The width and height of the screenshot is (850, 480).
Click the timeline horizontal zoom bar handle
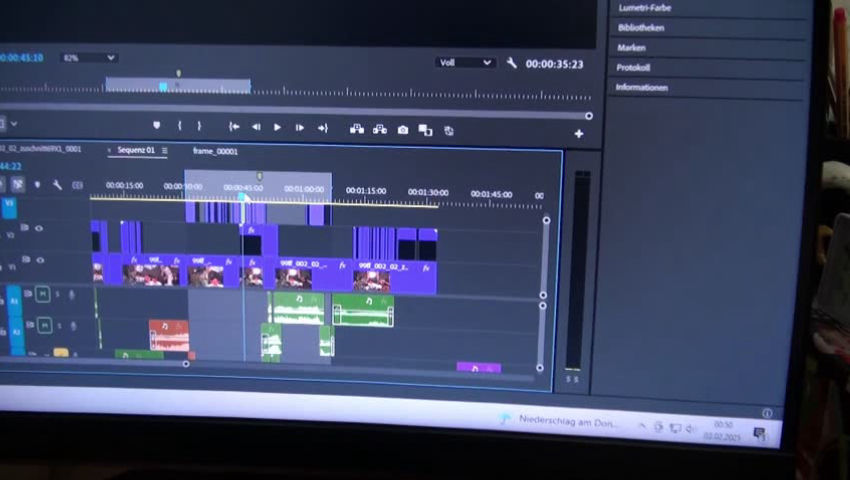(x=186, y=363)
